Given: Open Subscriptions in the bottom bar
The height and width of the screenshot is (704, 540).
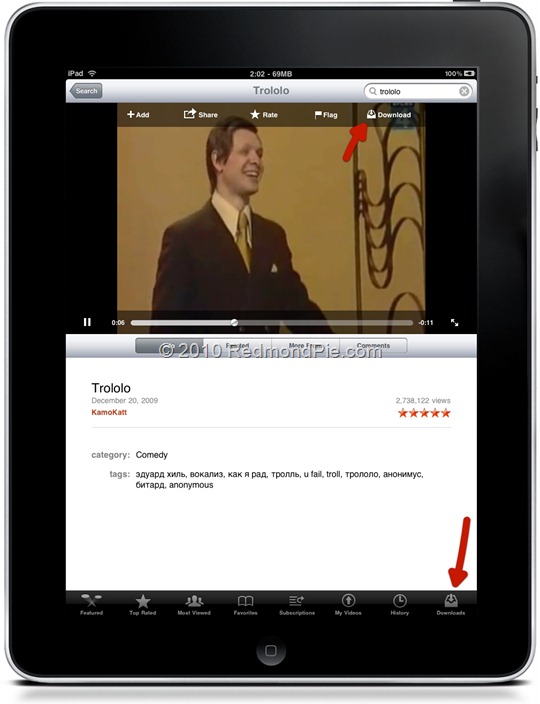Looking at the screenshot, I should click(x=297, y=604).
